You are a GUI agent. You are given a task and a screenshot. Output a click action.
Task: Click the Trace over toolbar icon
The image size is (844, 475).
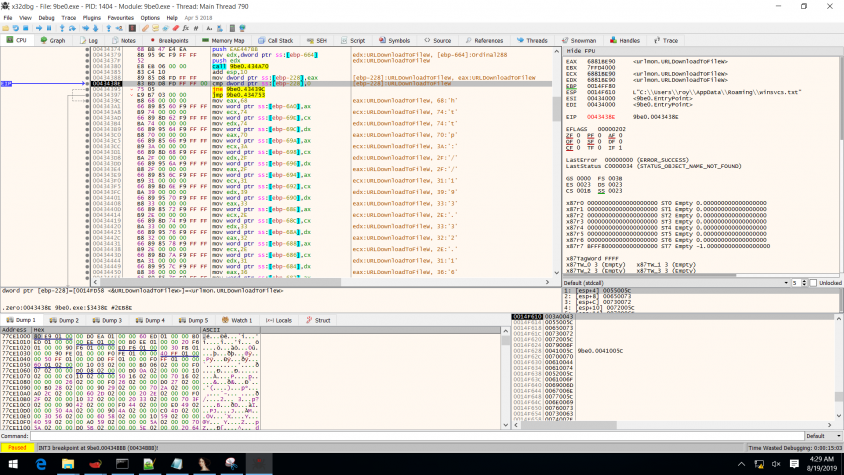pos(95,28)
